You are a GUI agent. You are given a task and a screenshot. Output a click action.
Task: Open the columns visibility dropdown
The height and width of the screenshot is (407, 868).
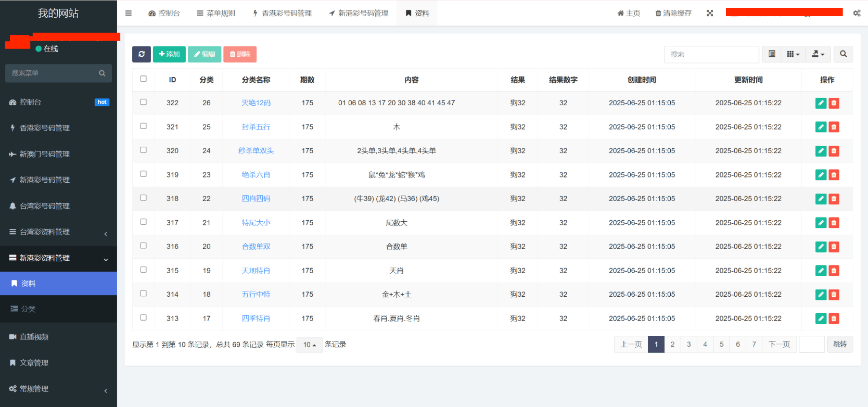point(793,54)
